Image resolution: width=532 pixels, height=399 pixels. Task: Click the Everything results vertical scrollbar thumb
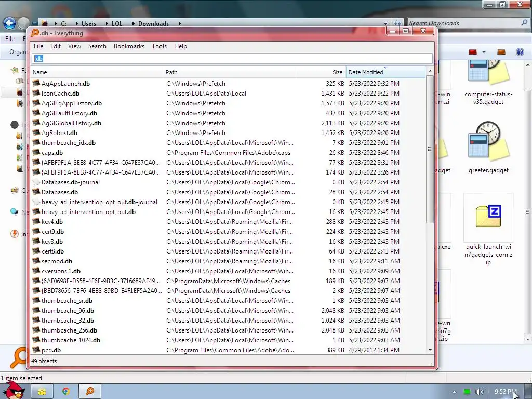pos(430,149)
